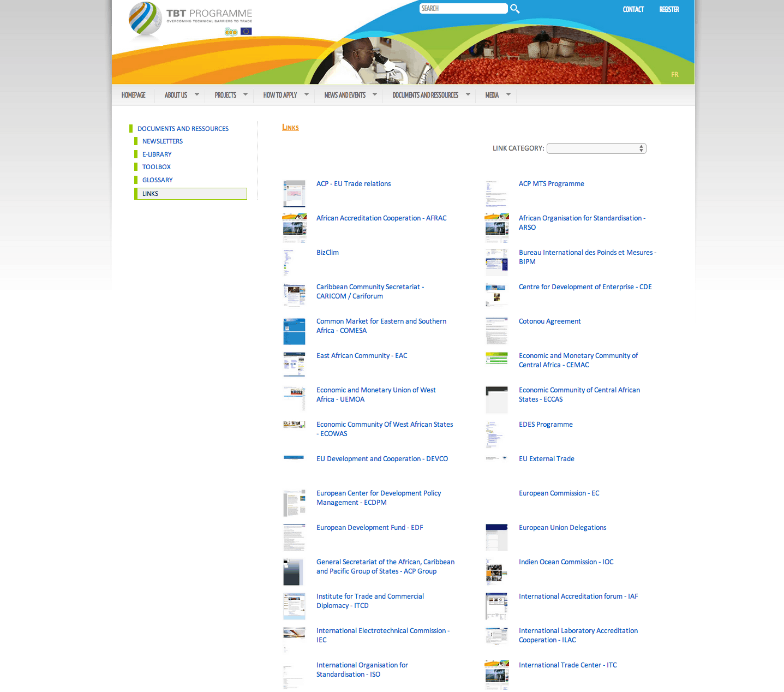The width and height of the screenshot is (784, 692).
Task: Click International Trade Center thumbnail
Action: pyautogui.click(x=496, y=675)
